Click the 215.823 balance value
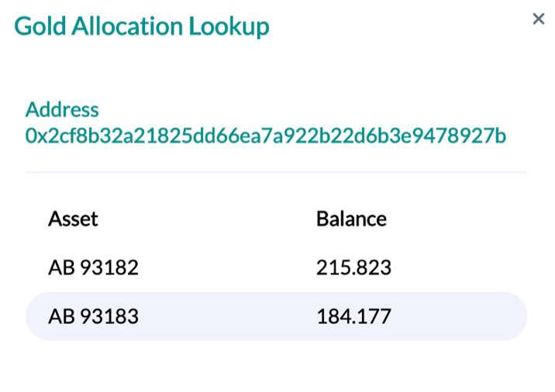The width and height of the screenshot is (555, 392). coord(353,268)
